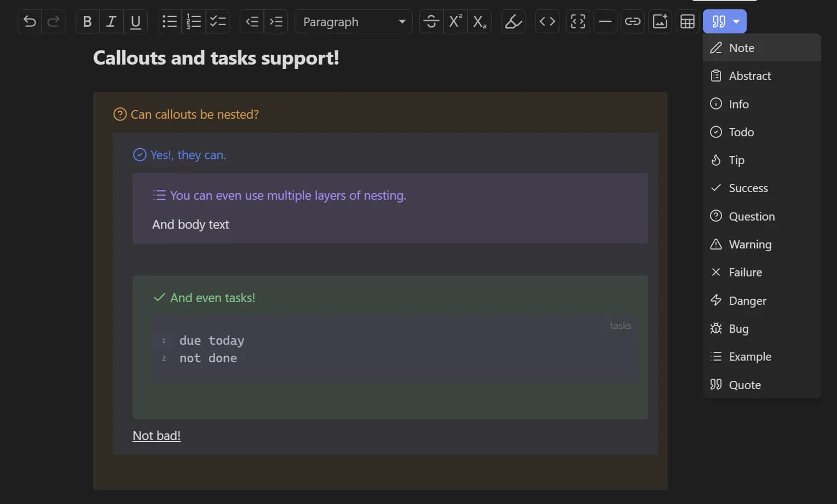The image size is (837, 504).
Task: Insert an image
Action: 660,22
